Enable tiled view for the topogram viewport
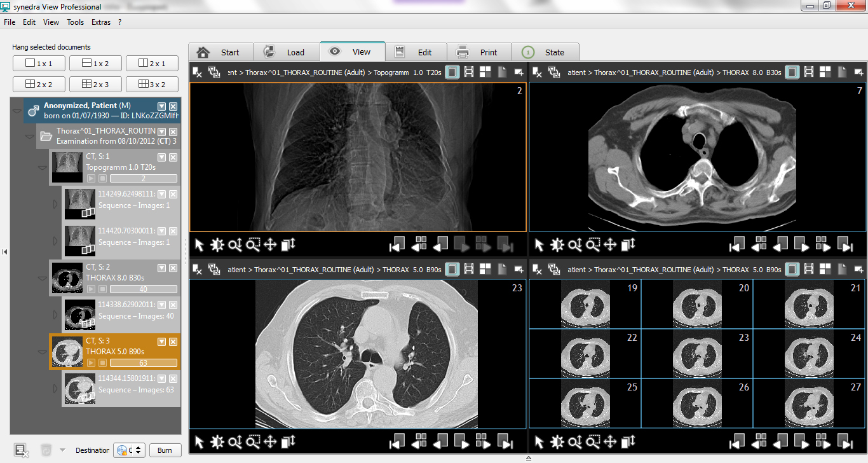Image resolution: width=868 pixels, height=463 pixels. 485,72
